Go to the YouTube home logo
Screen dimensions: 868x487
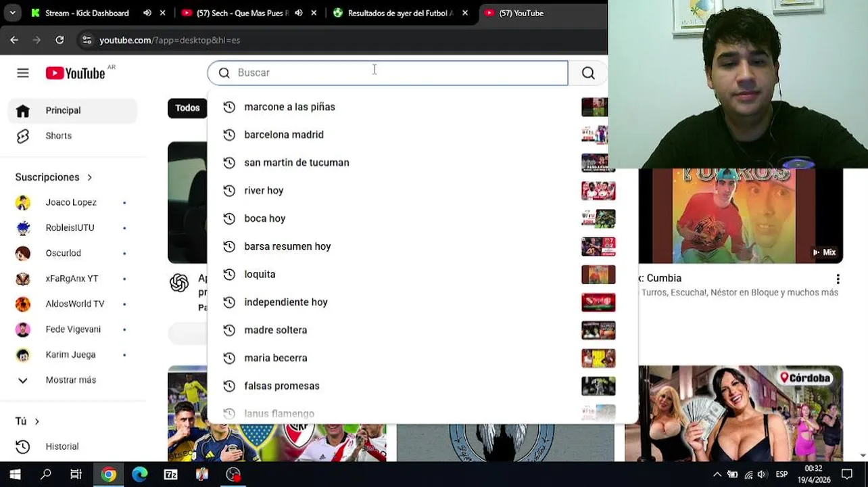[76, 73]
